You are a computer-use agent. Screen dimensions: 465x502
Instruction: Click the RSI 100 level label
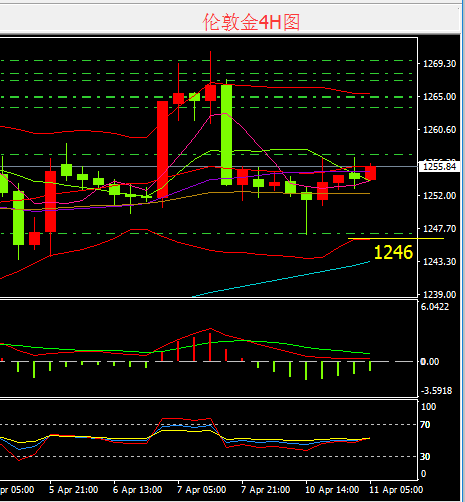pos(429,407)
